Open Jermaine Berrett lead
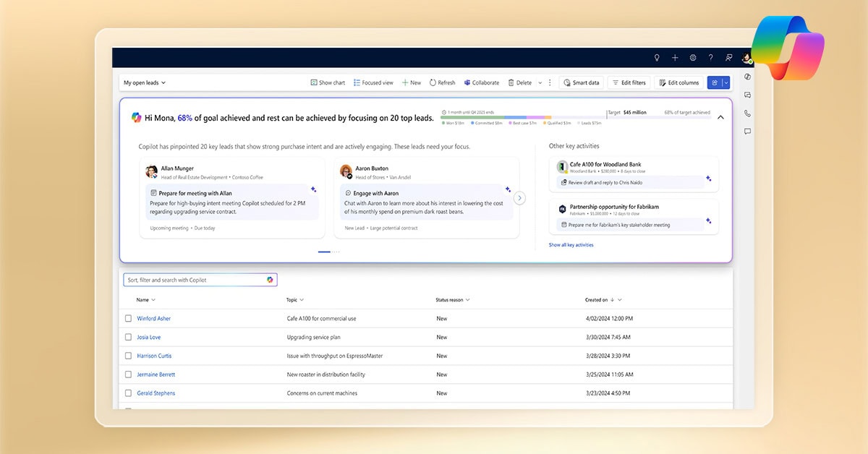This screenshot has height=454, width=868. coord(156,374)
